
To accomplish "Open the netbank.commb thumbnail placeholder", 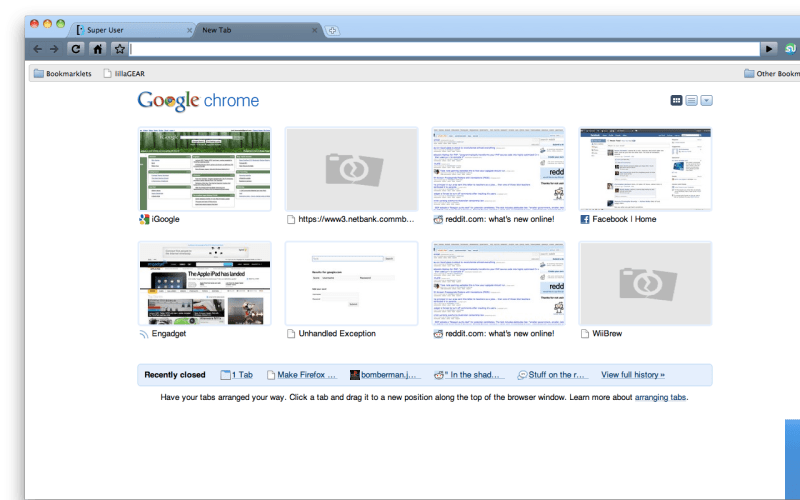I will coord(352,169).
